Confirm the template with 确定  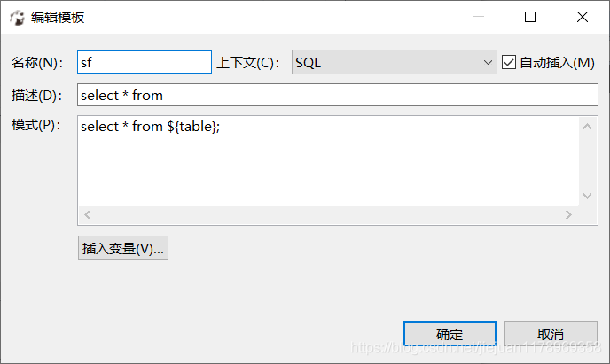[450, 334]
